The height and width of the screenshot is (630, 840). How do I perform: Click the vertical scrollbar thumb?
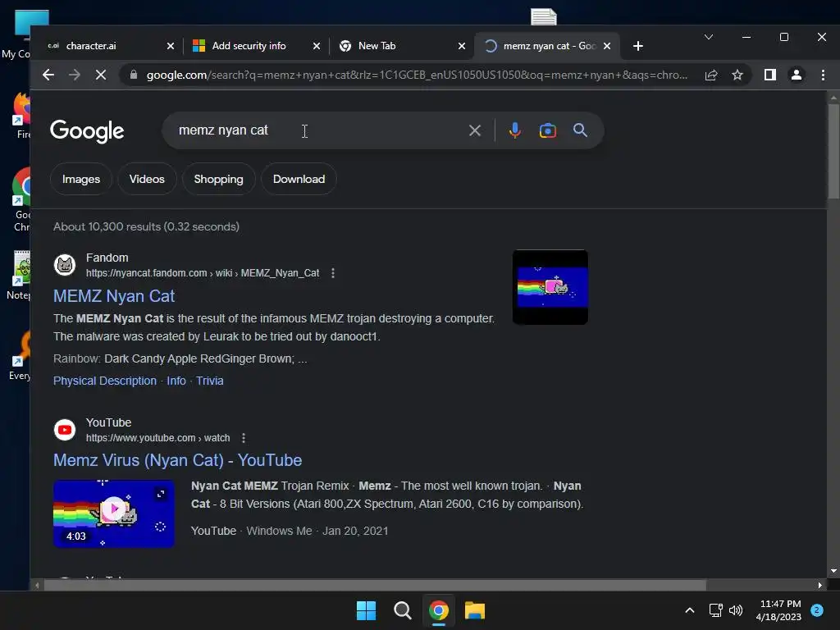833,151
